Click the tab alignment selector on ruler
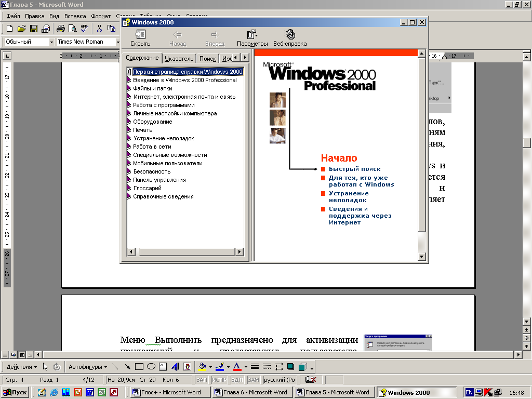The height and width of the screenshot is (399, 532). (x=7, y=56)
